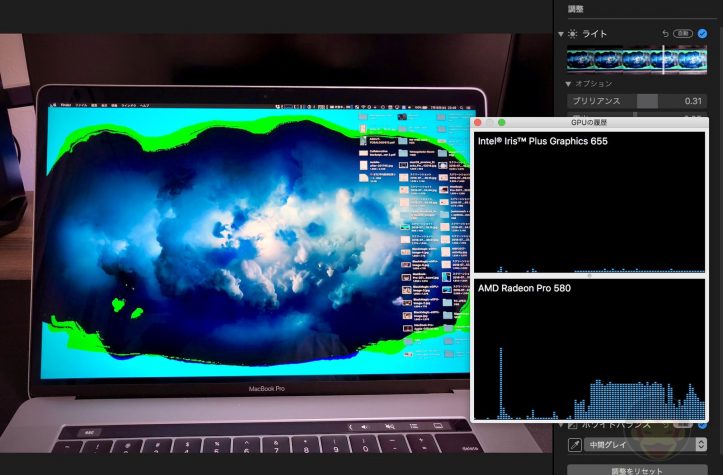Click the ライト filmstrip slider preview
The height and width of the screenshot is (475, 723).
(637, 60)
